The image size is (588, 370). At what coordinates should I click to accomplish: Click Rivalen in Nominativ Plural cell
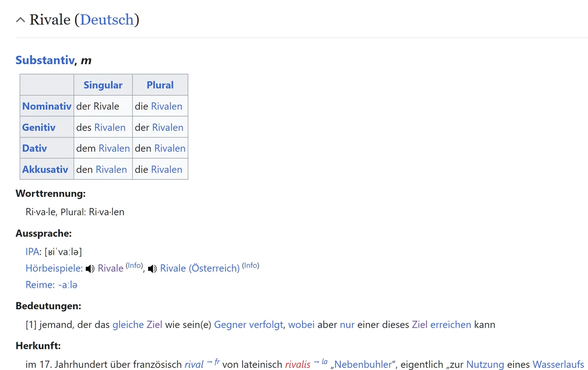(167, 106)
